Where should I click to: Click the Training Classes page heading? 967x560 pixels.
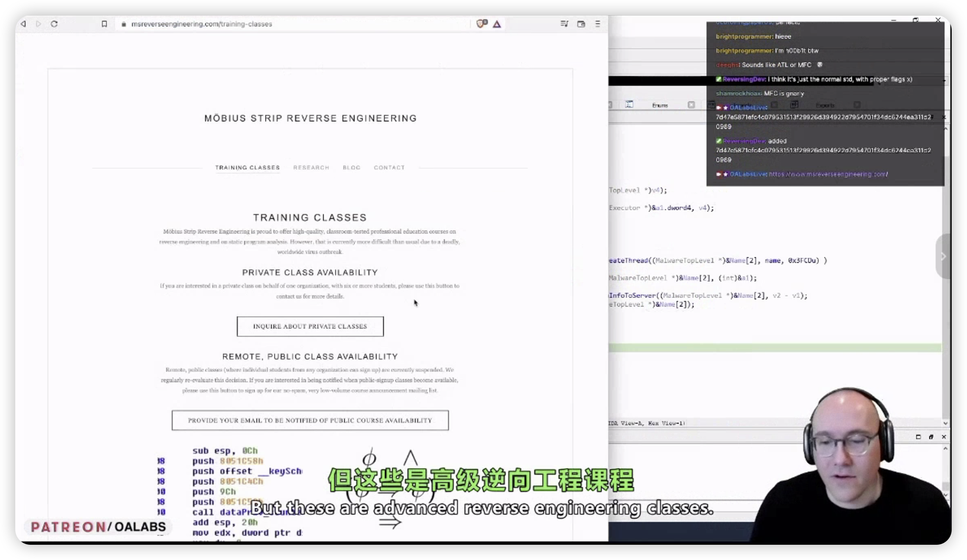tap(310, 218)
